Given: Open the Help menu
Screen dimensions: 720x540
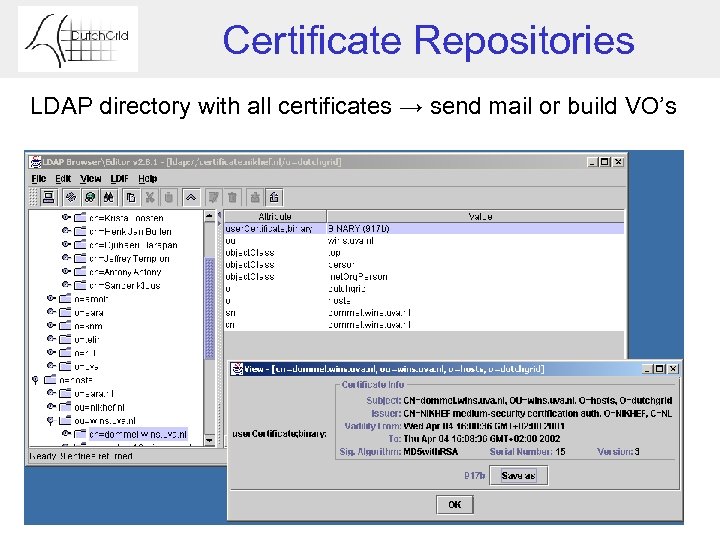Looking at the screenshot, I should point(148,179).
